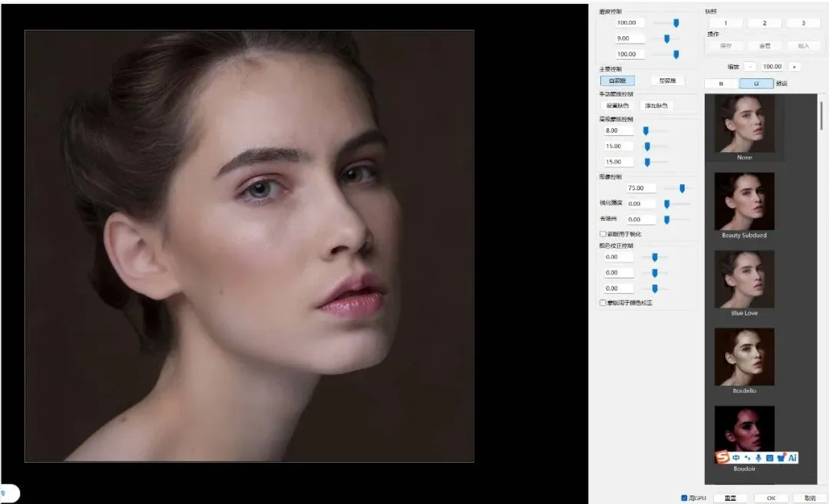Click the 去油光 0.00 value field
The height and width of the screenshot is (504, 829).
click(641, 219)
